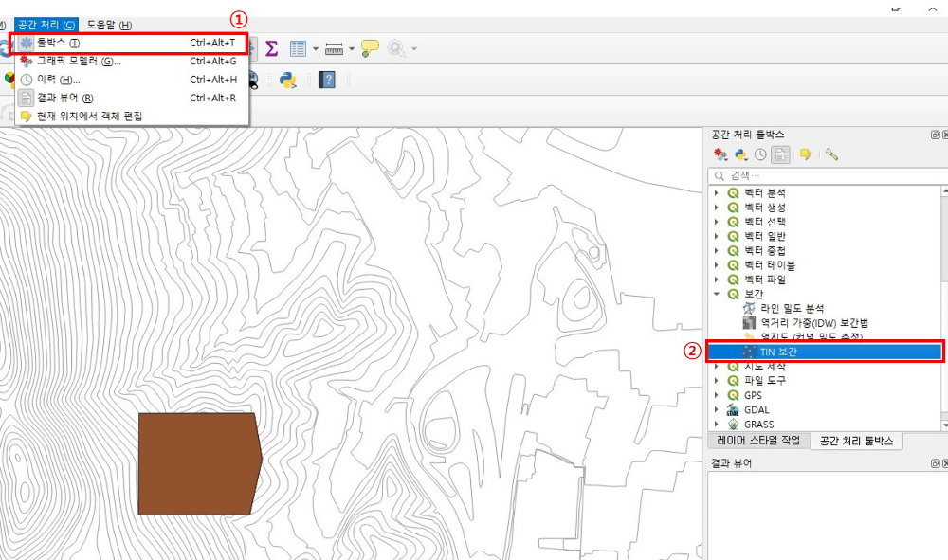Viewport: 948px width, 560px height.
Task: Select the measure ruler tool
Action: pyautogui.click(x=334, y=49)
